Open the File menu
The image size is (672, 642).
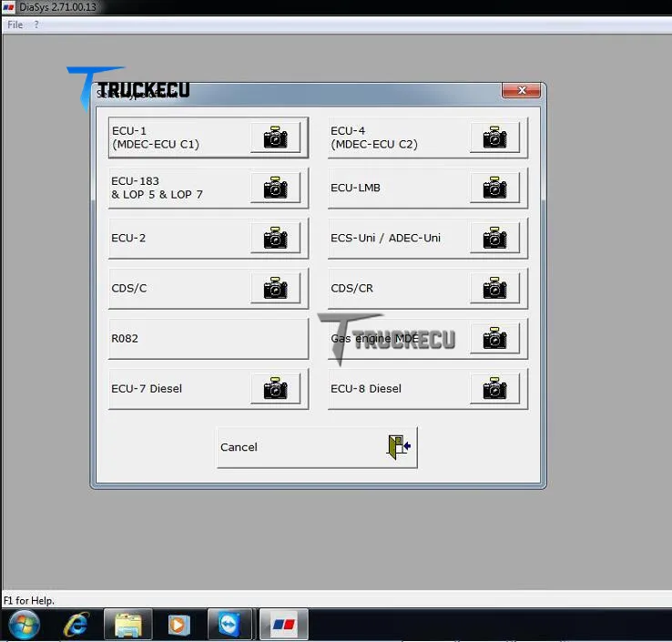15,25
